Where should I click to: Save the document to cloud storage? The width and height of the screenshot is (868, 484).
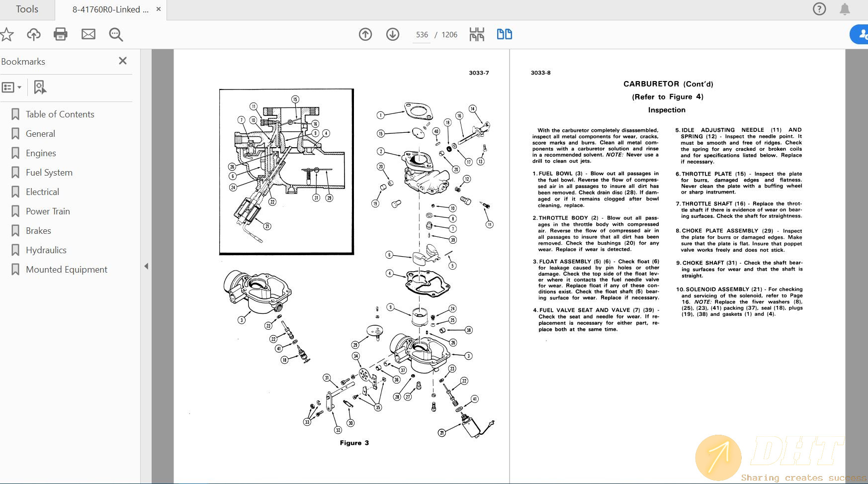coord(33,34)
